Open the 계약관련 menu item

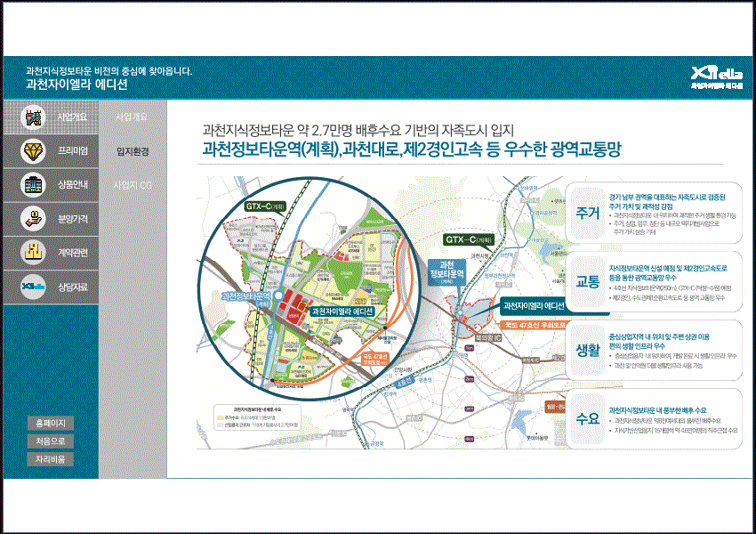point(51,252)
